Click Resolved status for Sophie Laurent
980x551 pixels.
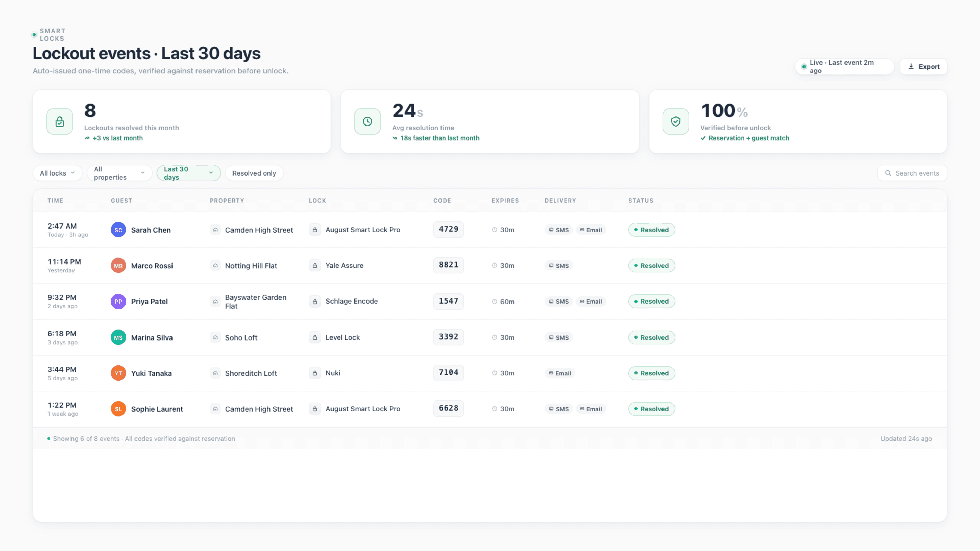(651, 409)
